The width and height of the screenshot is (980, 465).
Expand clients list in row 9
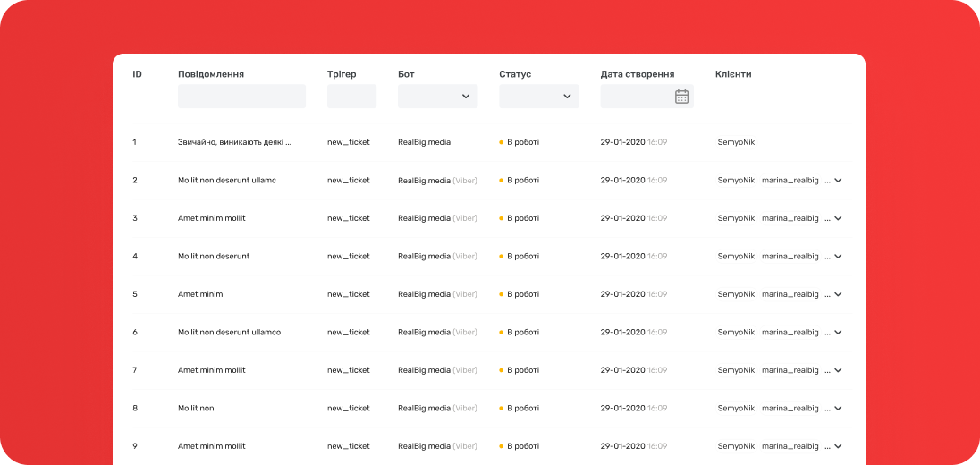point(838,446)
